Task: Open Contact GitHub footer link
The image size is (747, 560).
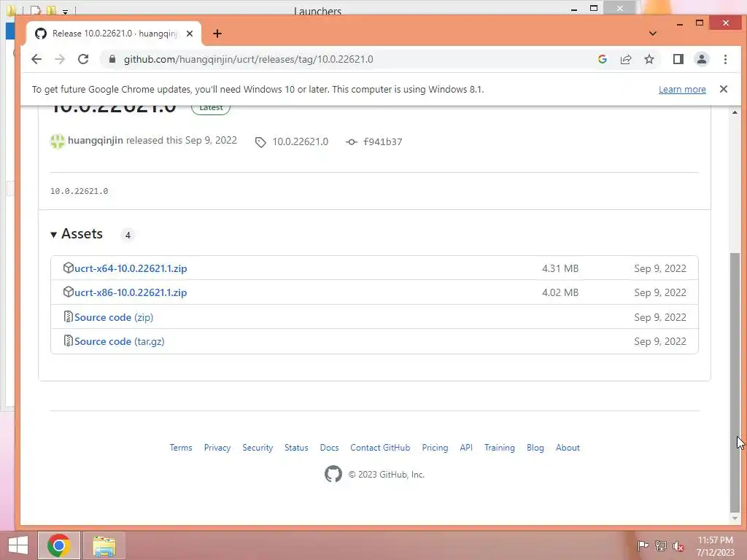Action: pyautogui.click(x=380, y=448)
